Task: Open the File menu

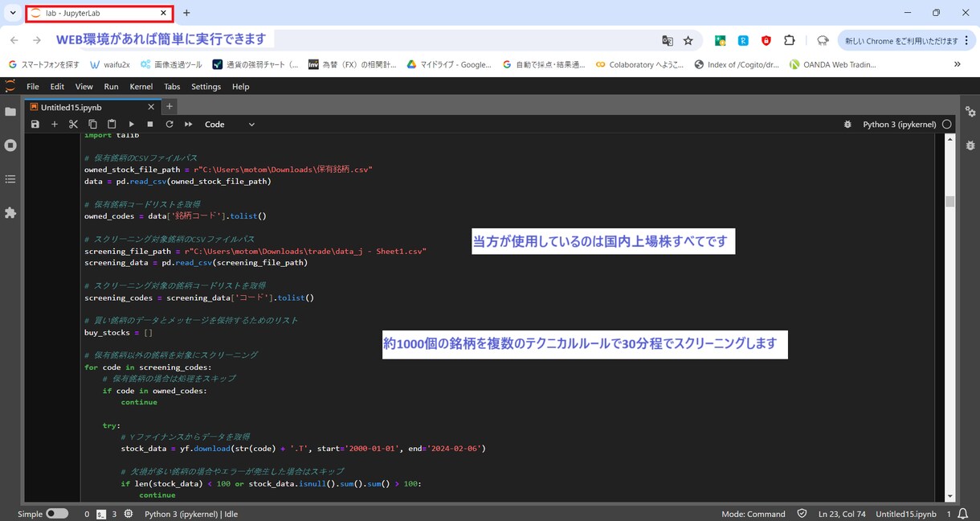Action: click(x=33, y=87)
